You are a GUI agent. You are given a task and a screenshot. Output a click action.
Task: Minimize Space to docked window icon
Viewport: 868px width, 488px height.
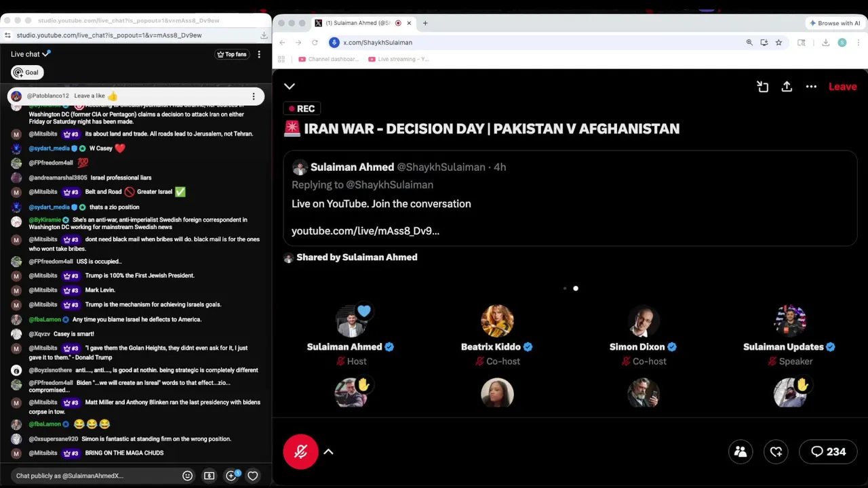pyautogui.click(x=762, y=86)
